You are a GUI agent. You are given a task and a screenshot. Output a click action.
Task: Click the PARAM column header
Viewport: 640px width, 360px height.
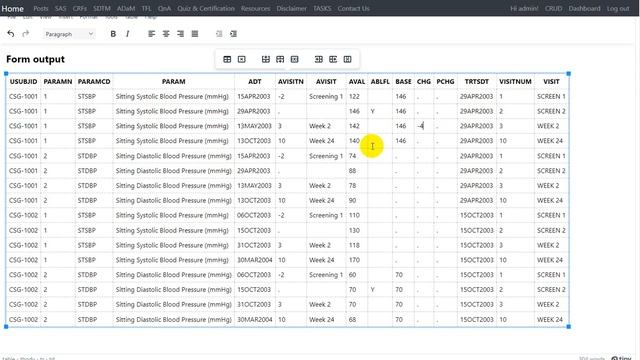pos(173,82)
